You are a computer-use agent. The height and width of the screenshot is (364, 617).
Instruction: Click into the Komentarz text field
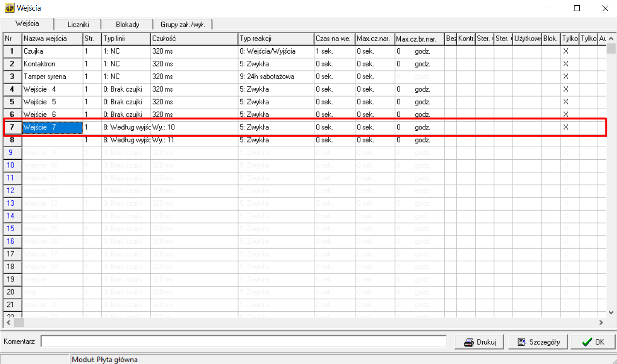[x=243, y=342]
